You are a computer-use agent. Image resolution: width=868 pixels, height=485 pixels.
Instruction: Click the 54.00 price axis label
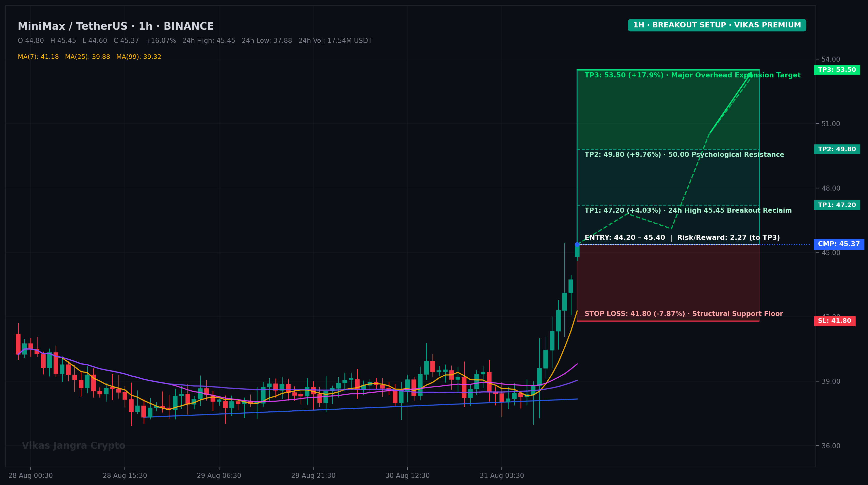pos(831,59)
